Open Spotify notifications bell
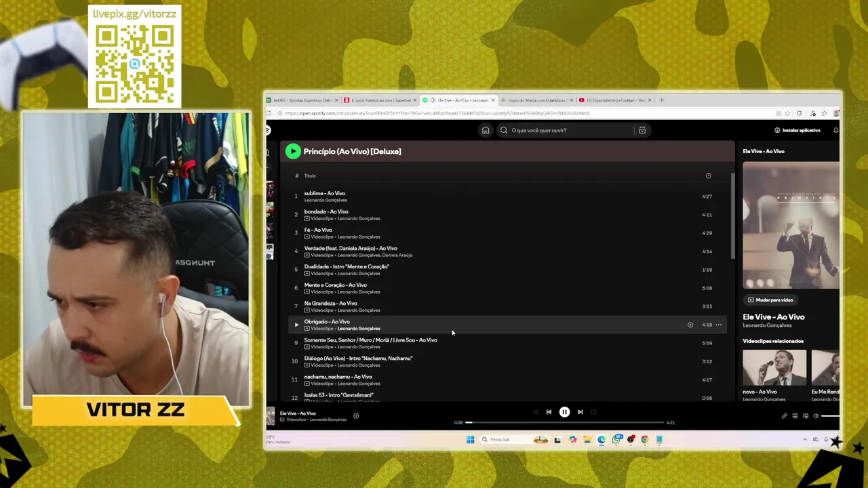Viewport: 868px width, 488px height. [x=835, y=130]
